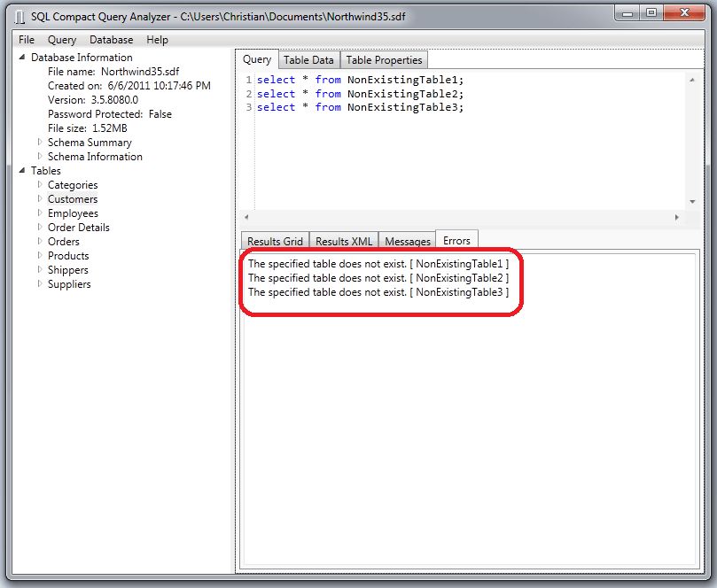Select the Order Details table

click(x=79, y=227)
